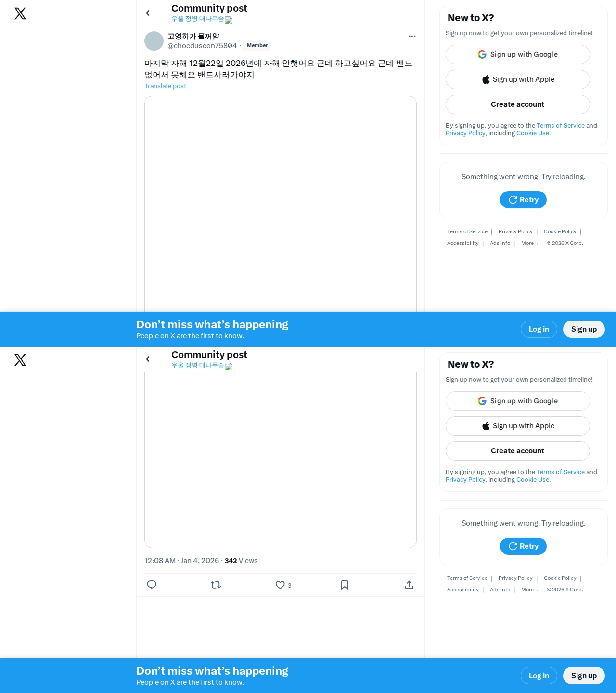Click the Create account button in the lower sidebar
The width and height of the screenshot is (616, 693).
(518, 451)
